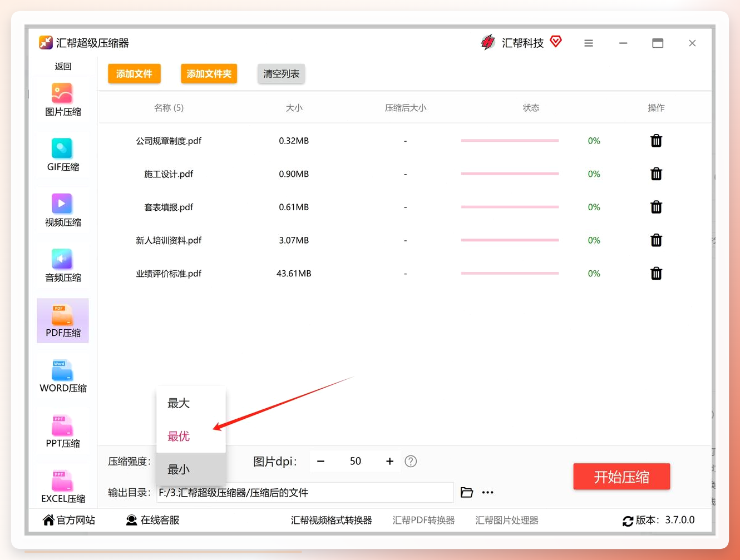Click the 名称 (5) column header
This screenshot has width=740, height=560.
coord(169,108)
